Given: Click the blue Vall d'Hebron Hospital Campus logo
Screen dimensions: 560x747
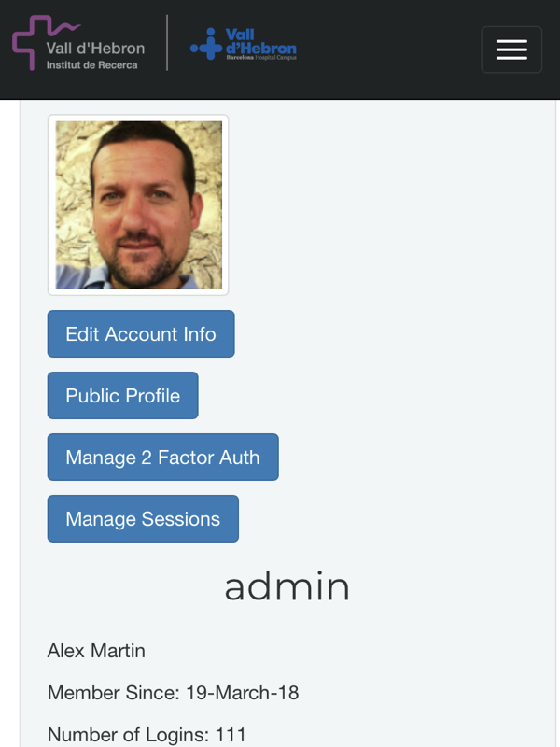Looking at the screenshot, I should pos(244,44).
